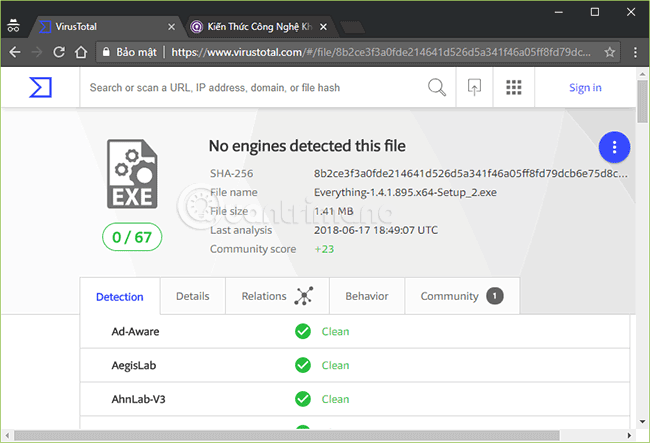Click the SHA-256 hash value
The width and height of the screenshot is (650, 443).
[471, 173]
